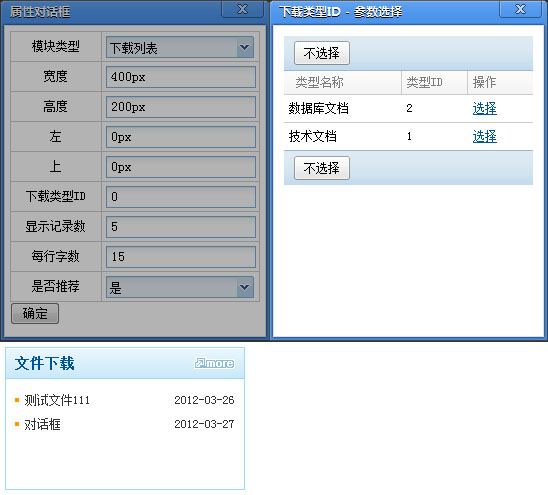The width and height of the screenshot is (548, 495).
Task: Click the 宽度 input field
Action: pyautogui.click(x=181, y=77)
